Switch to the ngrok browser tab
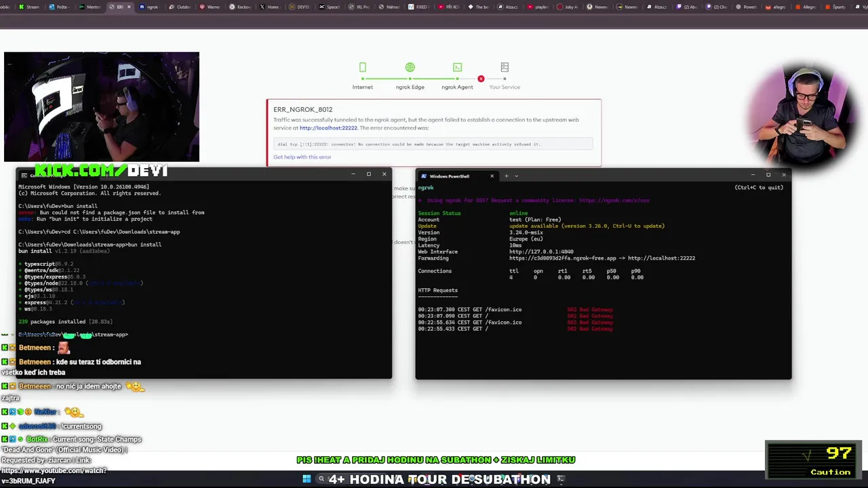868x488 pixels. [151, 7]
